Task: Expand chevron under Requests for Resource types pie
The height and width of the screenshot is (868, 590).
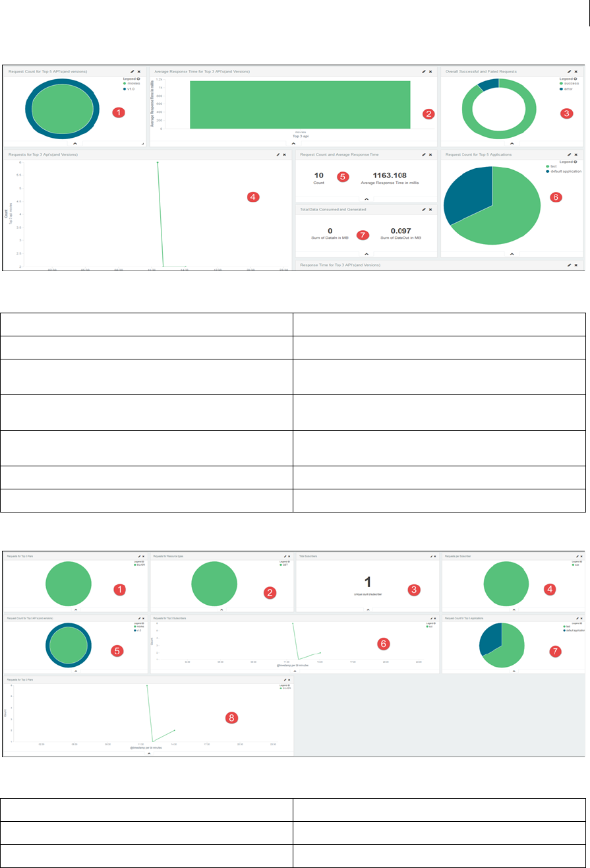Action: tap(222, 611)
